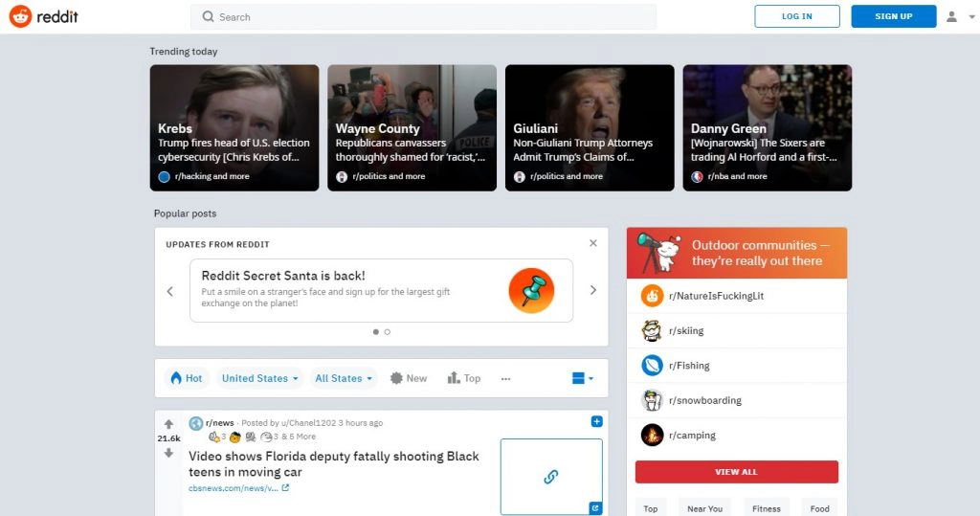Open the u/Chanel1202 user profile

[x=311, y=423]
